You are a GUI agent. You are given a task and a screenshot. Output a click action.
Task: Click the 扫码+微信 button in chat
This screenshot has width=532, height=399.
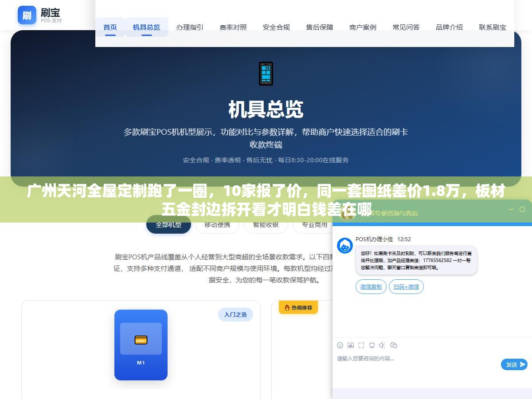(406, 287)
